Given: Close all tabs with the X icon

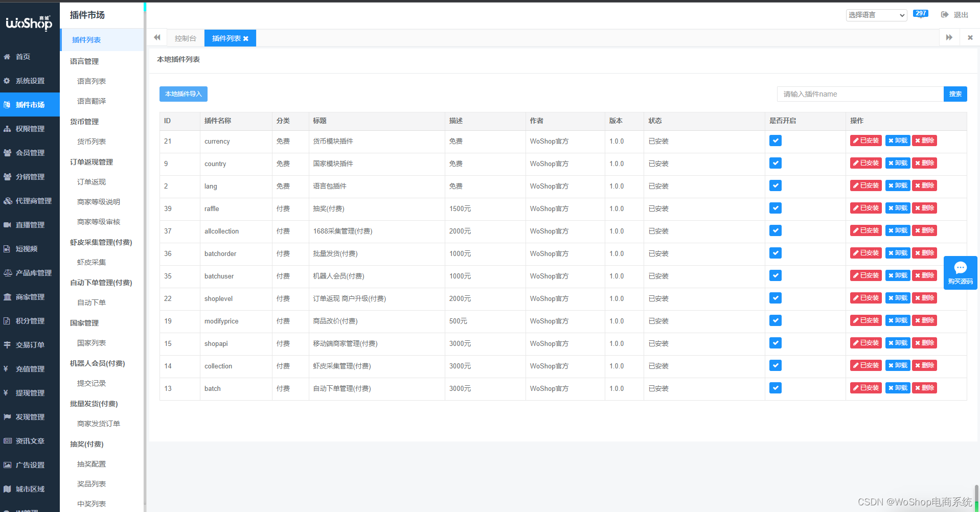Looking at the screenshot, I should (970, 37).
